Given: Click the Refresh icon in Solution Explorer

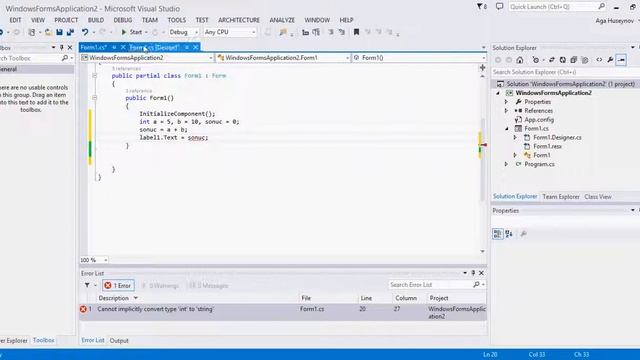Looking at the screenshot, I should pos(562,60).
